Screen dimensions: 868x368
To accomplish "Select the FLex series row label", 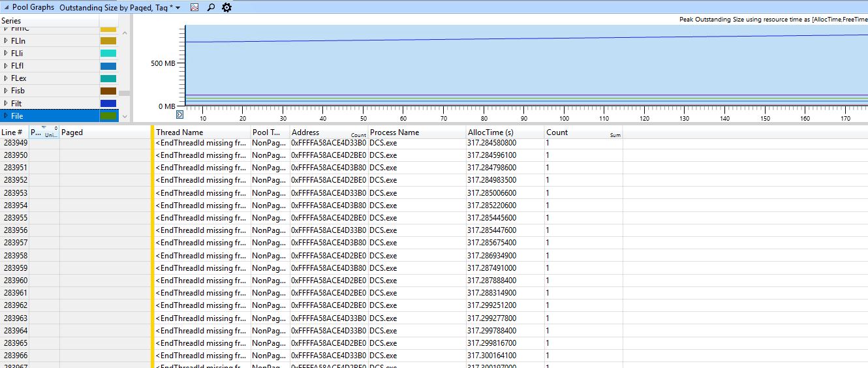I will [x=18, y=78].
